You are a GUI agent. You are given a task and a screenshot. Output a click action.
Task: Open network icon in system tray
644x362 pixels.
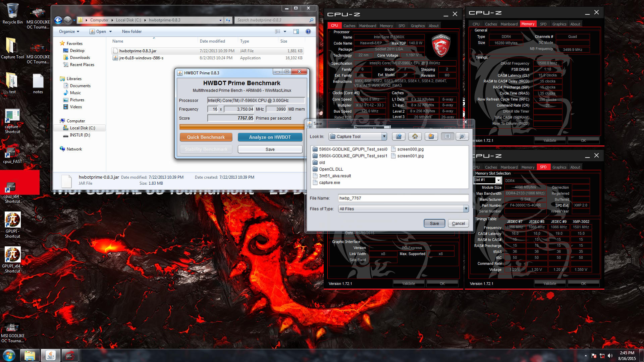click(x=602, y=356)
